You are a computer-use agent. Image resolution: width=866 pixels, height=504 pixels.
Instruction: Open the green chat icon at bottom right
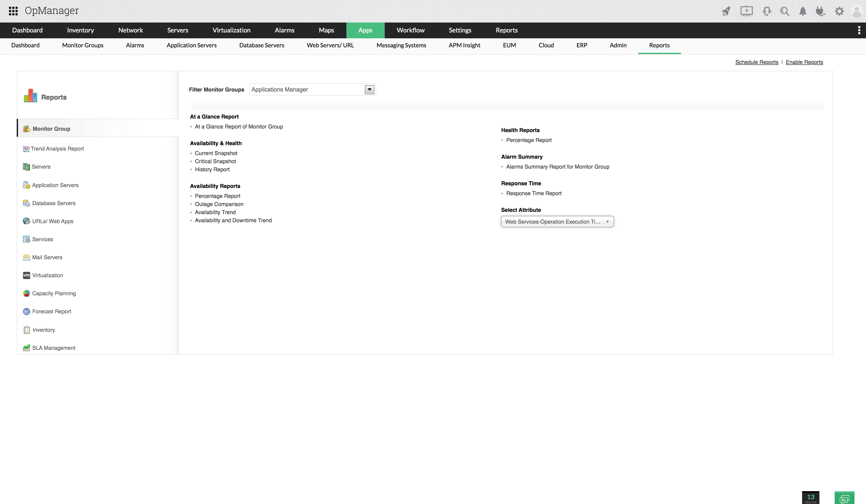point(844,498)
